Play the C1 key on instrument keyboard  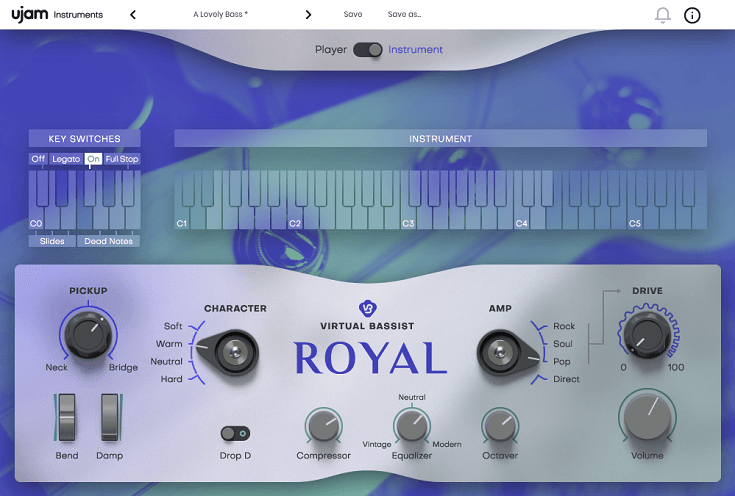pyautogui.click(x=182, y=218)
